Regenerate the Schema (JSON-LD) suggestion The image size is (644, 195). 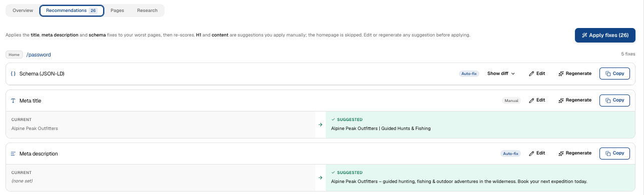pyautogui.click(x=575, y=73)
